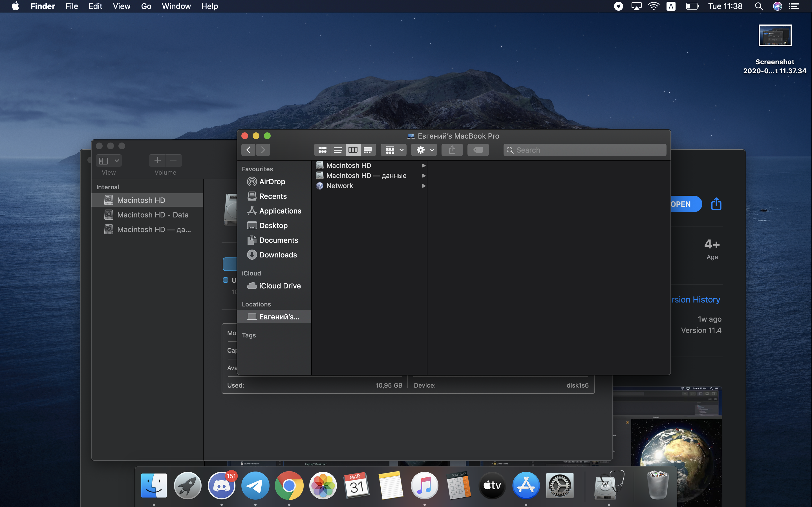Image resolution: width=812 pixels, height=507 pixels.
Task: Toggle Wi-Fi status menu in menu bar
Action: tap(654, 6)
